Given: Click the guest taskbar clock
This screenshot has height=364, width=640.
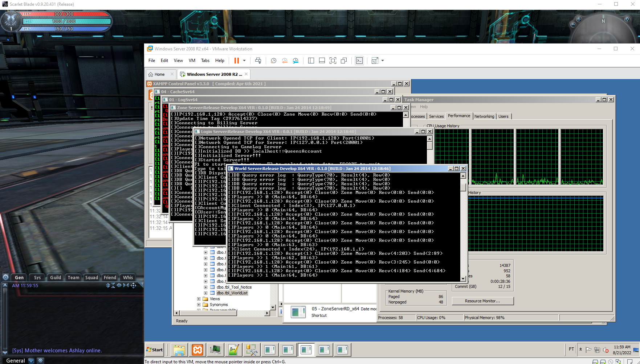Looking at the screenshot, I should click(x=622, y=350).
